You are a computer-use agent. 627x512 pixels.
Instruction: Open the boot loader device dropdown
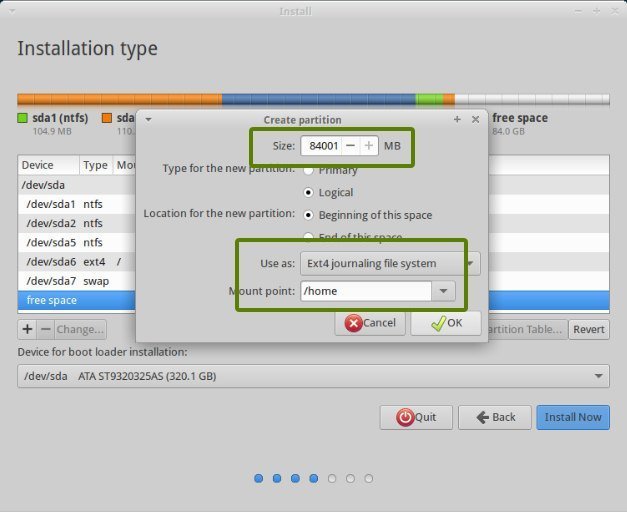click(x=313, y=376)
